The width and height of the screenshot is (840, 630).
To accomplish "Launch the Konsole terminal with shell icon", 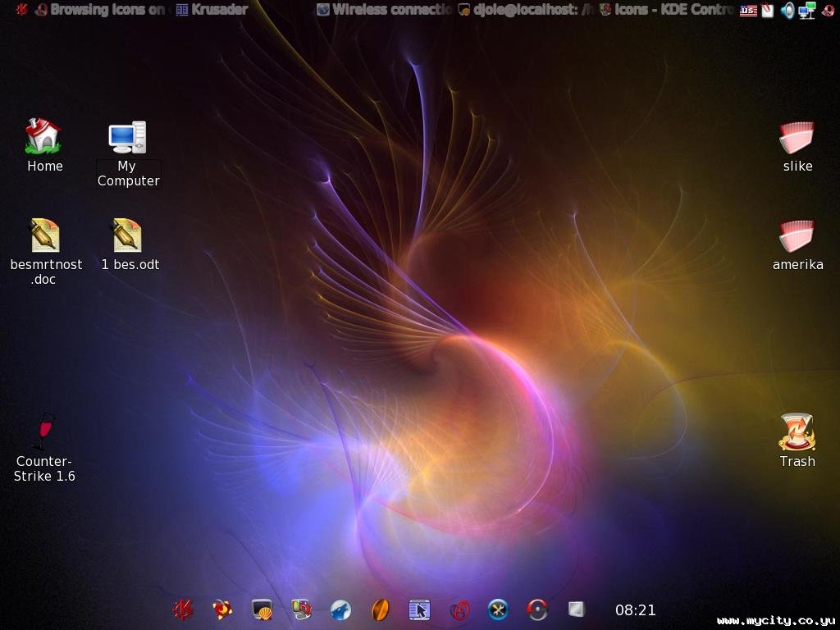I will (x=262, y=609).
